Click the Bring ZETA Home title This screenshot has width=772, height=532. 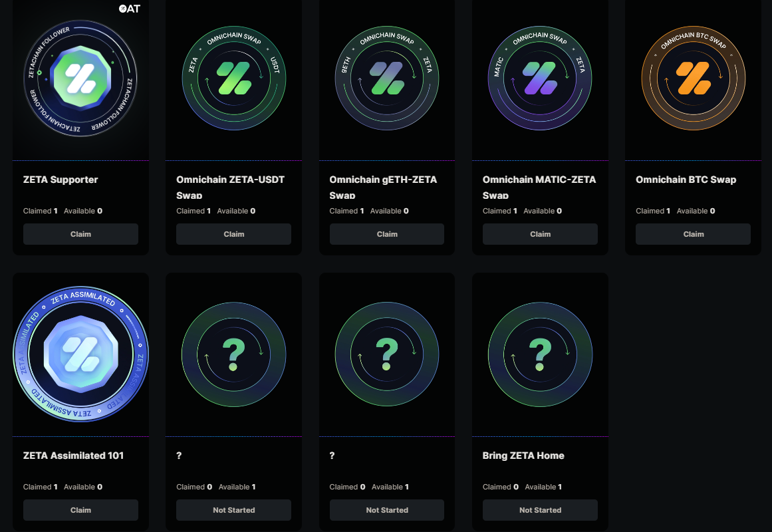[x=523, y=456]
